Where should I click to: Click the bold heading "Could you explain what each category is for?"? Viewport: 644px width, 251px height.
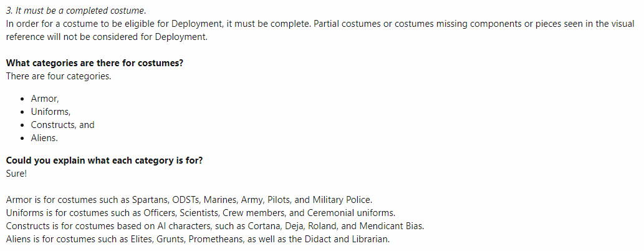pyautogui.click(x=104, y=160)
